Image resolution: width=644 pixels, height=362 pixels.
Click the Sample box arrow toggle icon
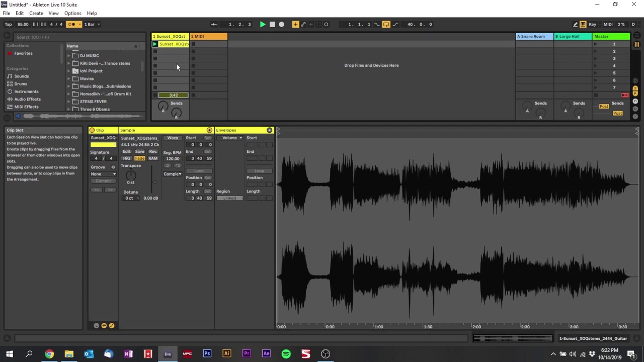209,130
